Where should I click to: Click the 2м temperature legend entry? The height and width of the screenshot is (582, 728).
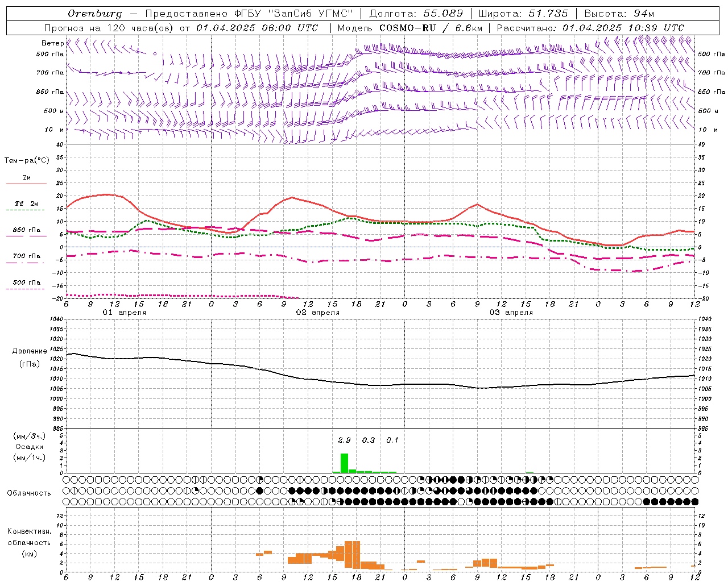point(27,177)
